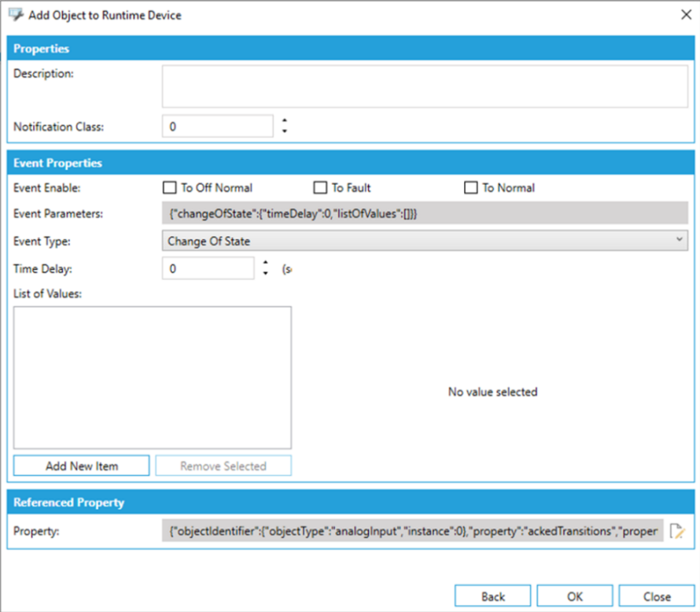Click the Close button at bottom
Screen dimensions: 700x612
point(657,596)
